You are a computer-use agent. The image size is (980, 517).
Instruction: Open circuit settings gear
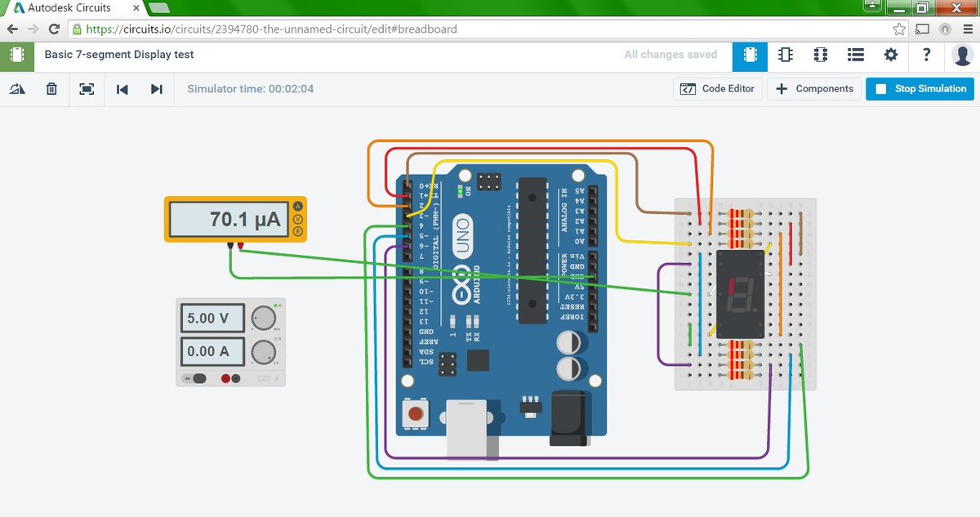click(x=891, y=55)
